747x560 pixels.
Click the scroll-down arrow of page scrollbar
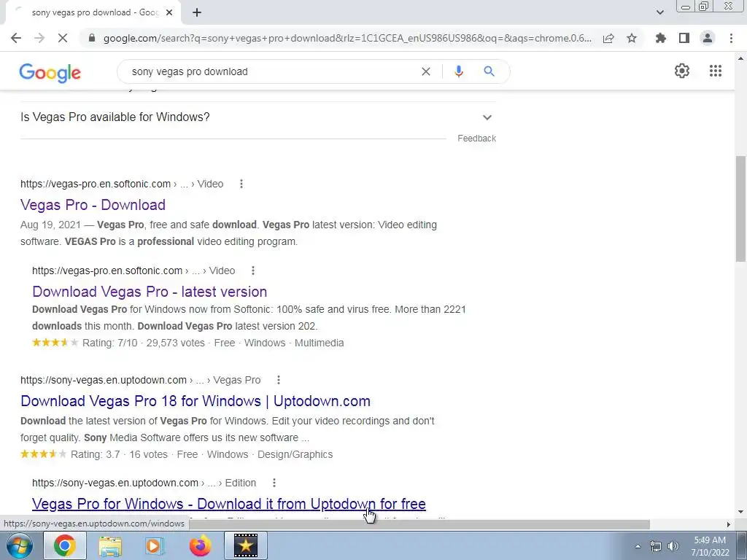tap(740, 513)
